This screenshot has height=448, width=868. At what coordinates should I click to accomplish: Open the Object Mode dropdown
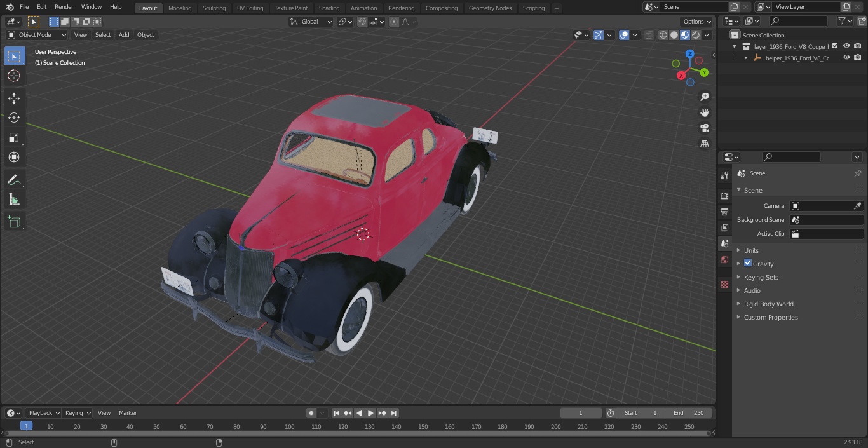click(x=37, y=35)
